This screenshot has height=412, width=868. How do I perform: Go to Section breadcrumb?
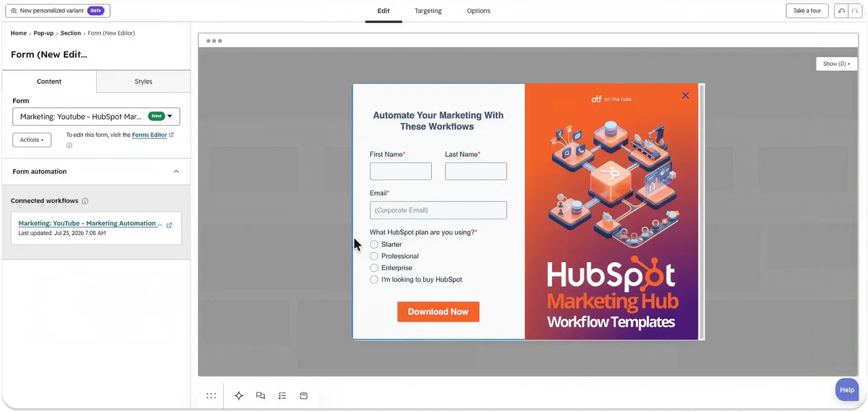[x=71, y=33]
